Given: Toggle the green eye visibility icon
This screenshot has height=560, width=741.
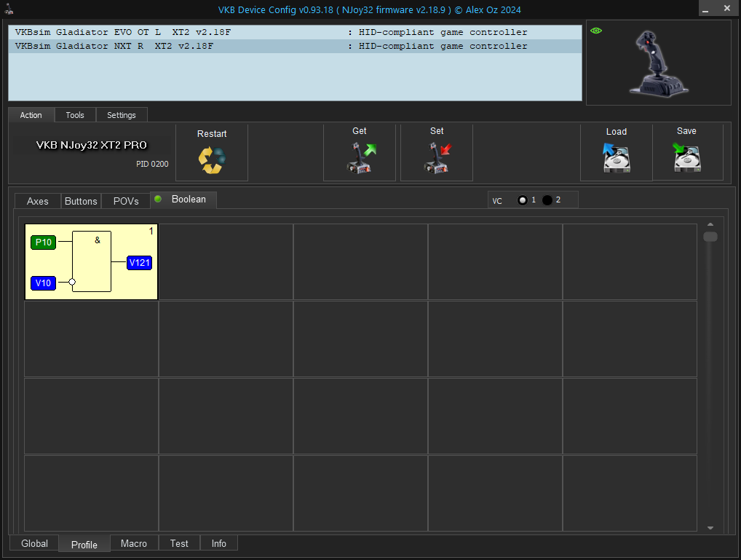Looking at the screenshot, I should (596, 31).
